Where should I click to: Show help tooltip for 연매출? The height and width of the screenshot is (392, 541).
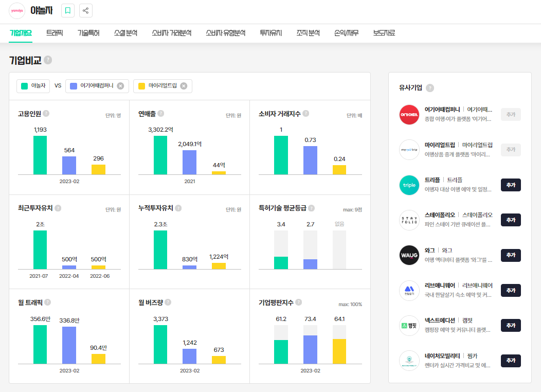pos(161,113)
